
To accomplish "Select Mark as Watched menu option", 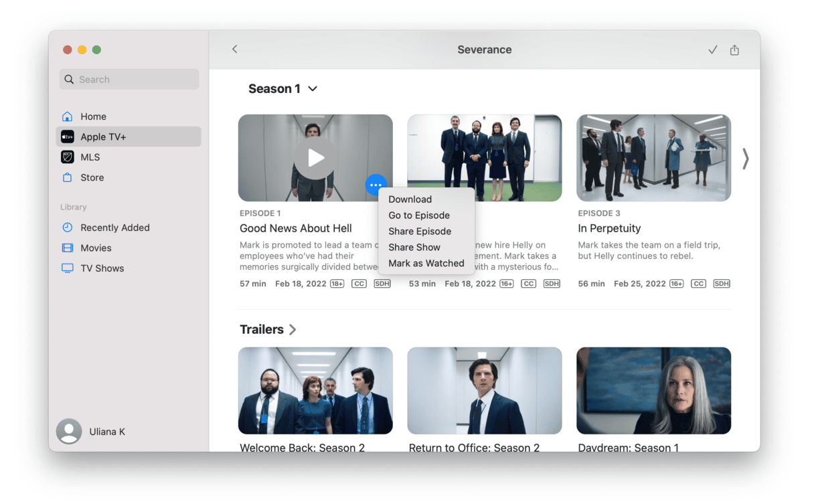I will pyautogui.click(x=426, y=263).
